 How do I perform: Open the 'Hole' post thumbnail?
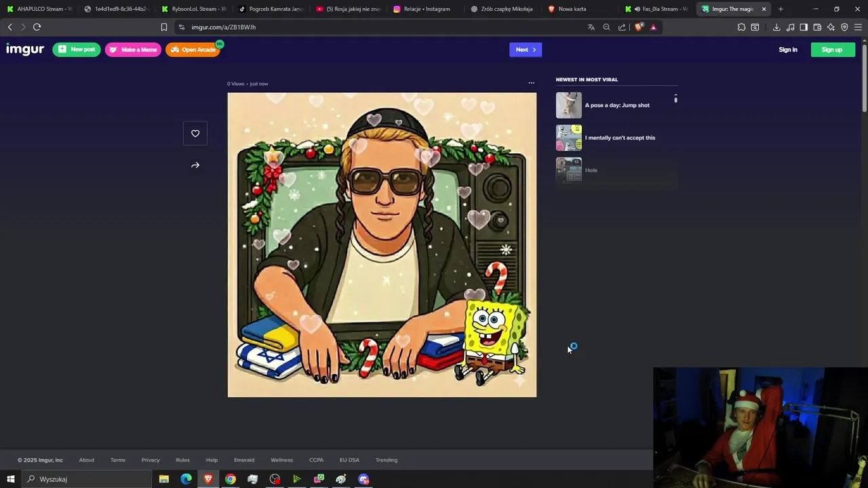tap(569, 170)
